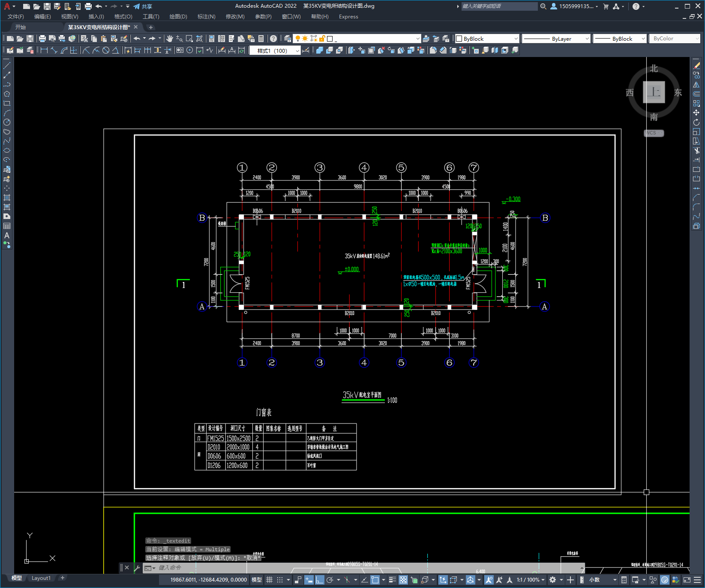Open the Calculator icon in standard toolbar
Viewport: 705px width, 588px height.
[261, 39]
